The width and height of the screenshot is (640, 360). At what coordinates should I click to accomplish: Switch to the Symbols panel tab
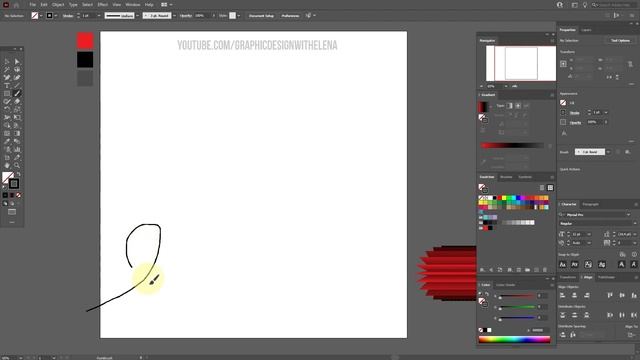pyautogui.click(x=525, y=177)
